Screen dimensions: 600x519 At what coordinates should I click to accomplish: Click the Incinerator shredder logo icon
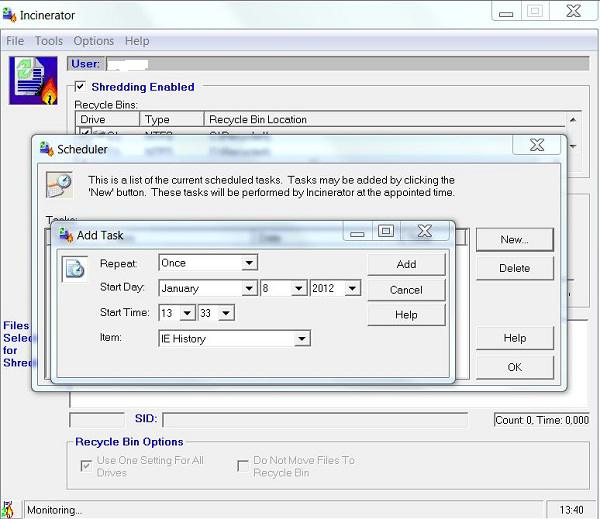pos(33,80)
